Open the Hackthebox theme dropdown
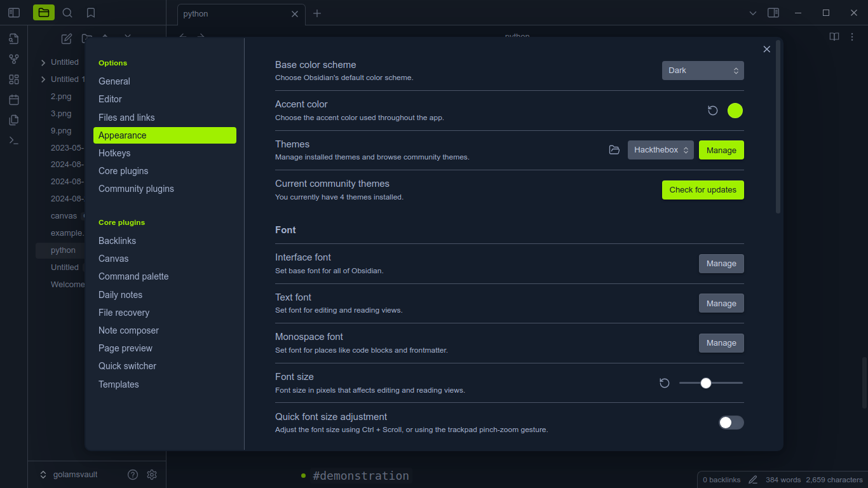Screen dimensions: 868x488 point(661,150)
